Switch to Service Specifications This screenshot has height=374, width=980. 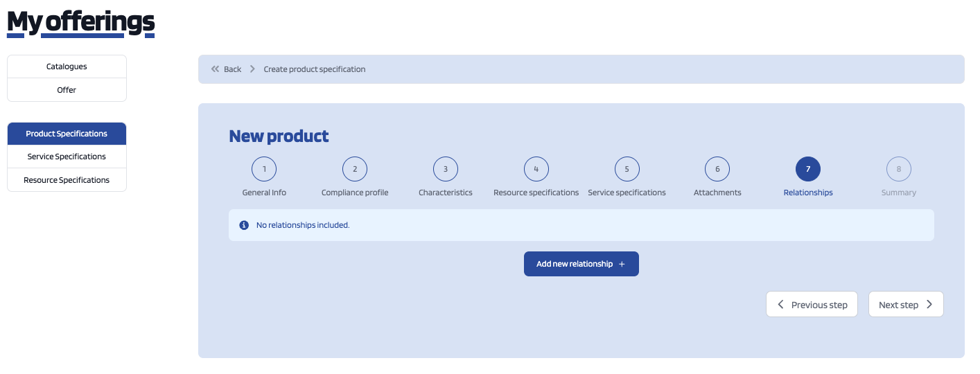67,157
